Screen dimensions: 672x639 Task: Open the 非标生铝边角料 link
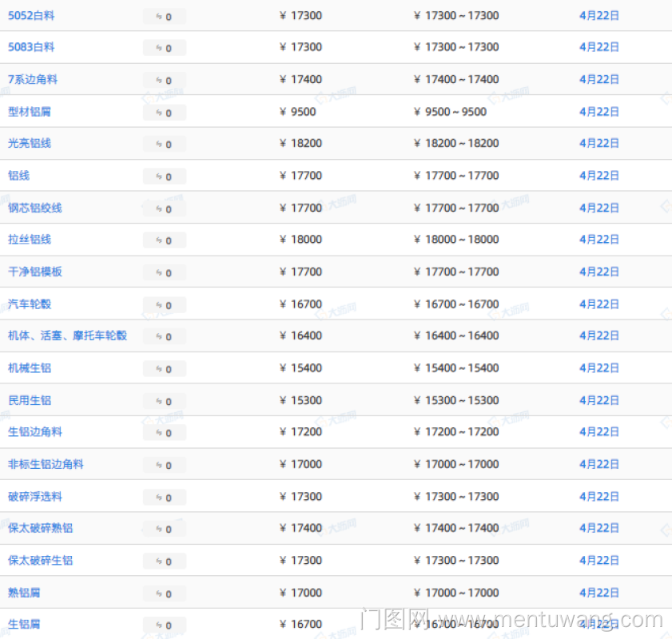click(46, 464)
